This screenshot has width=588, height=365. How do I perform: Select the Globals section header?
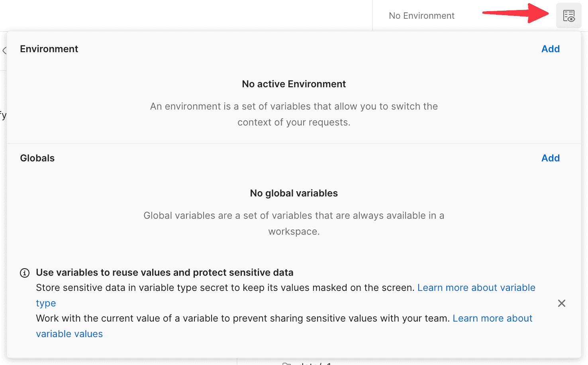coord(37,158)
